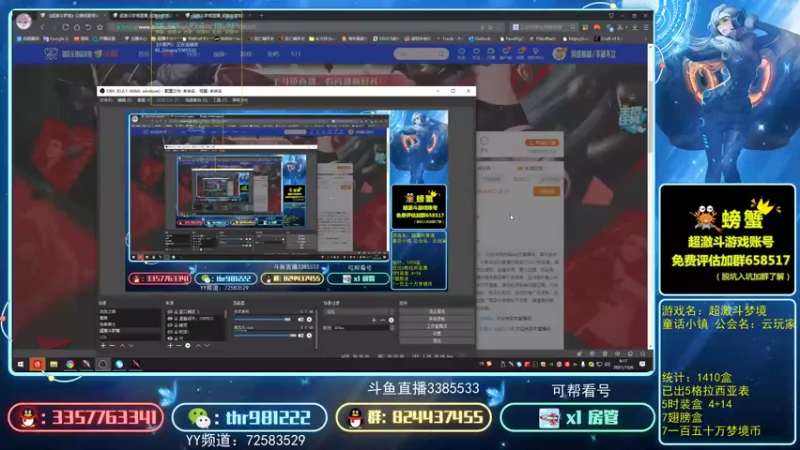Mute the first mixer audio channel

point(301,319)
